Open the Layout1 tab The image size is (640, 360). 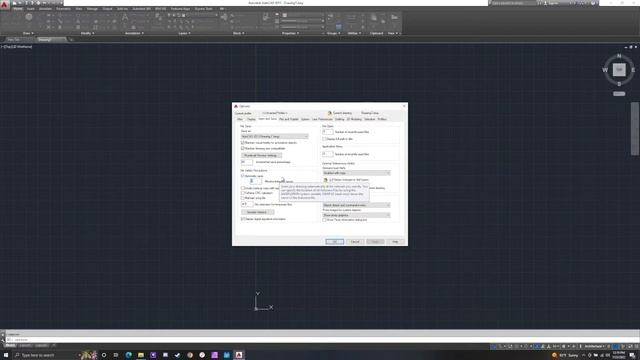pyautogui.click(x=25, y=346)
